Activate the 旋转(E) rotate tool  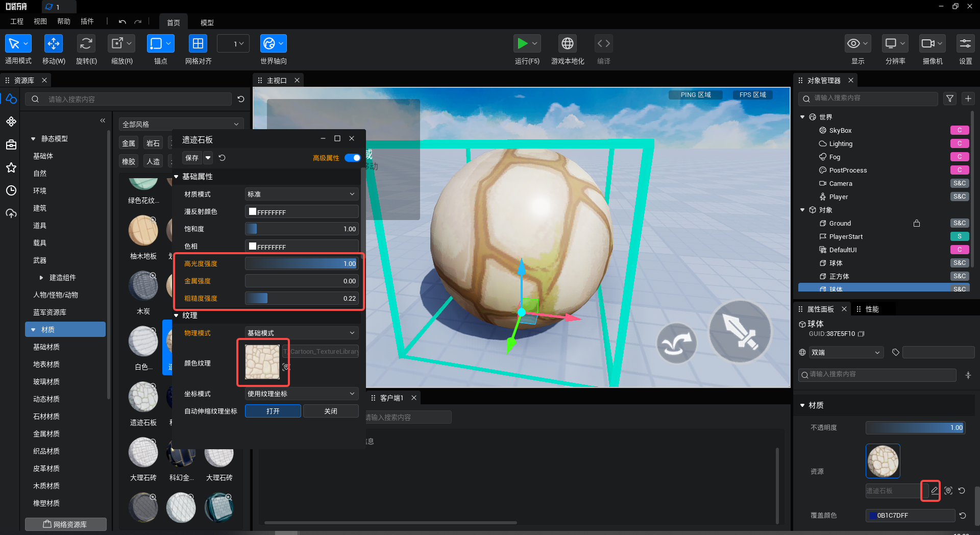click(x=86, y=44)
